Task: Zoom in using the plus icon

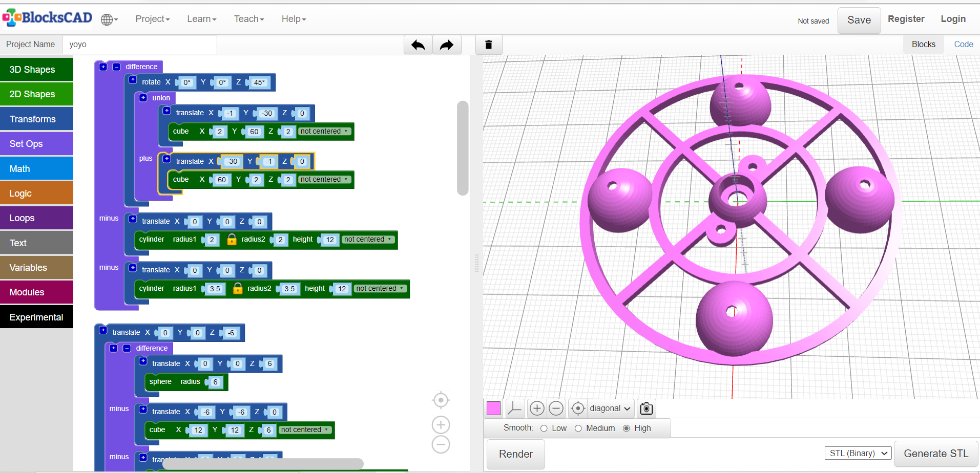Action: point(536,408)
